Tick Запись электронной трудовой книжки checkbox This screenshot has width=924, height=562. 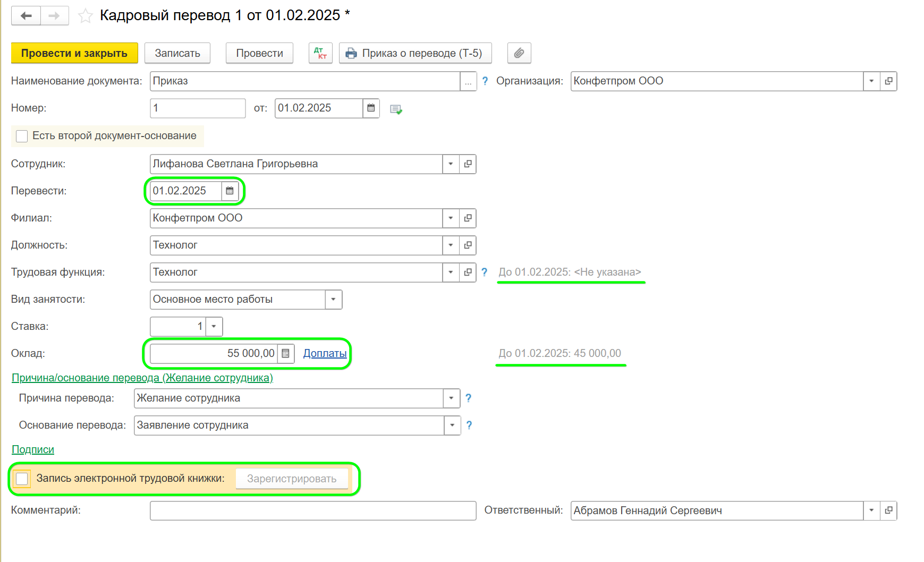pos(22,479)
